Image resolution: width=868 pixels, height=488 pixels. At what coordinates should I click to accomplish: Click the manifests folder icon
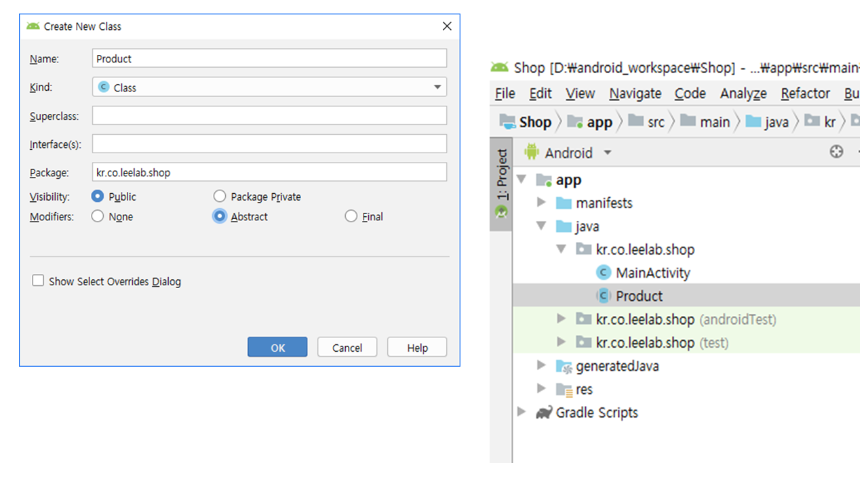(x=564, y=203)
